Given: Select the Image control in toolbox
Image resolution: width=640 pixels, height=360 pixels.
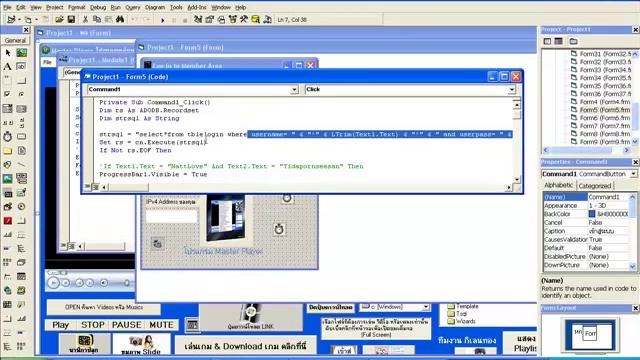Looking at the screenshot, I should tap(8, 178).
